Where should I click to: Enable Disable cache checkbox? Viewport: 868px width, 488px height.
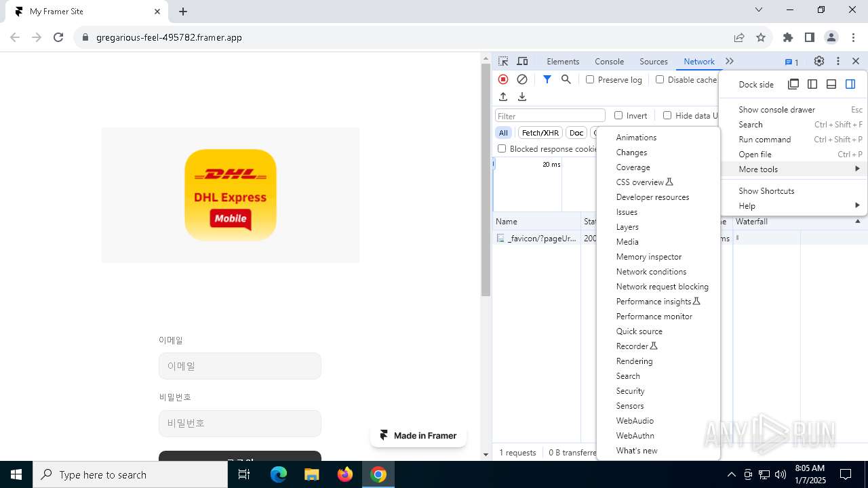[x=660, y=79]
